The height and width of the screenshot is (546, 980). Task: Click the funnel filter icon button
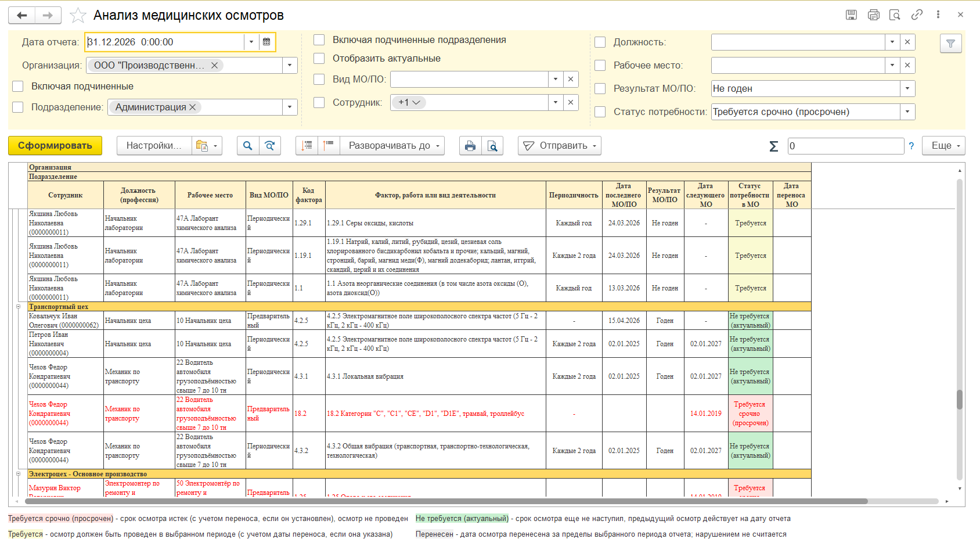pyautogui.click(x=950, y=43)
